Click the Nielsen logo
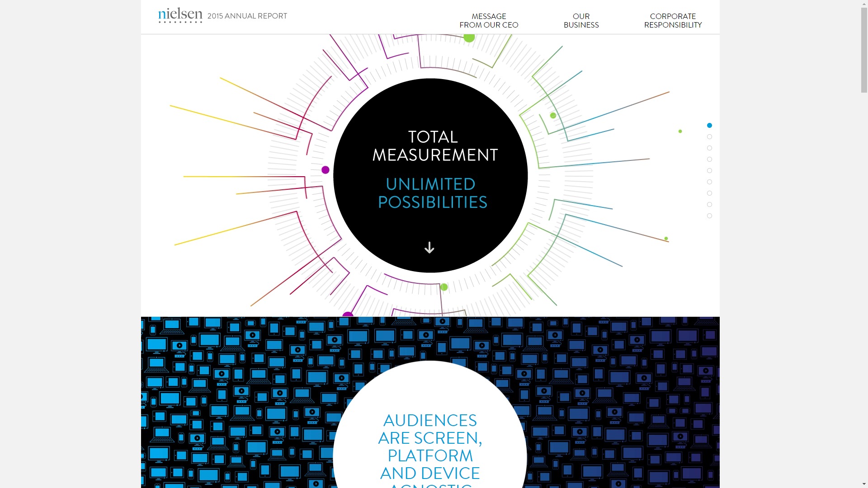 (x=180, y=15)
